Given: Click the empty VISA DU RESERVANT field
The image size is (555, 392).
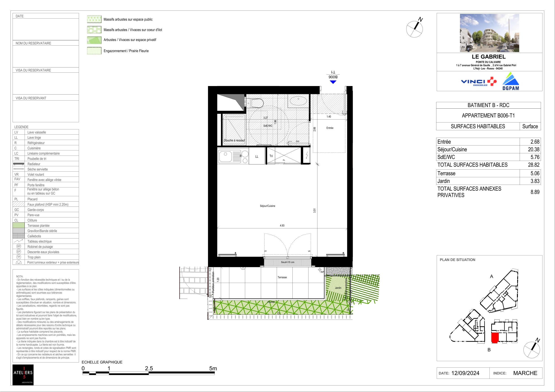Looking at the screenshot, I should [x=46, y=111].
